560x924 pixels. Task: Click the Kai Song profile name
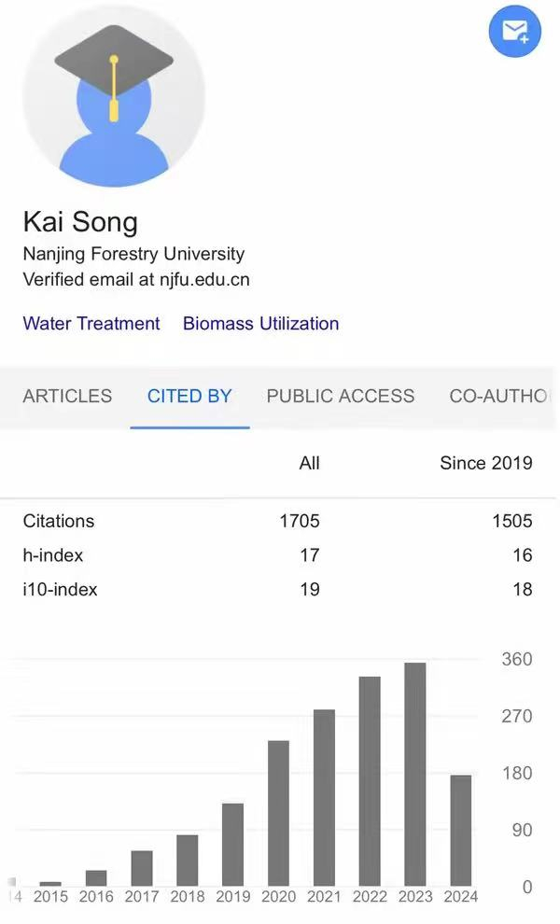80,222
